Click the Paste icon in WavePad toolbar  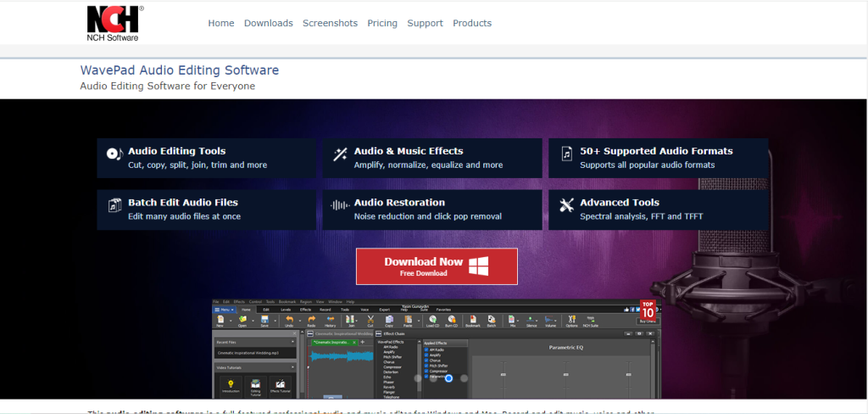pyautogui.click(x=408, y=319)
